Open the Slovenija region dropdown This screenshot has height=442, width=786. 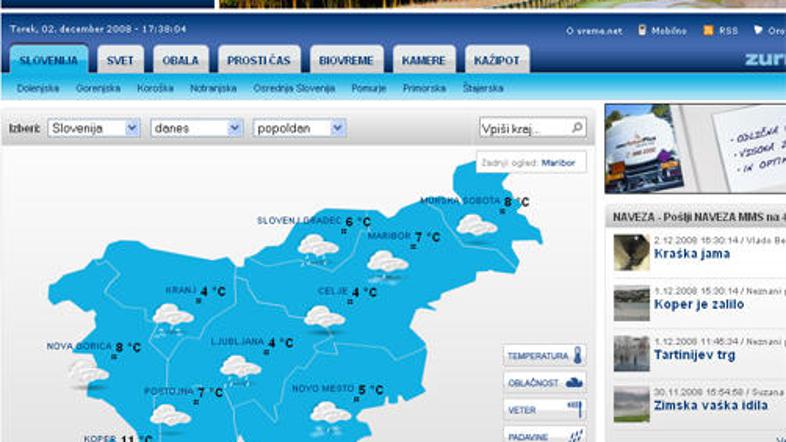point(94,128)
